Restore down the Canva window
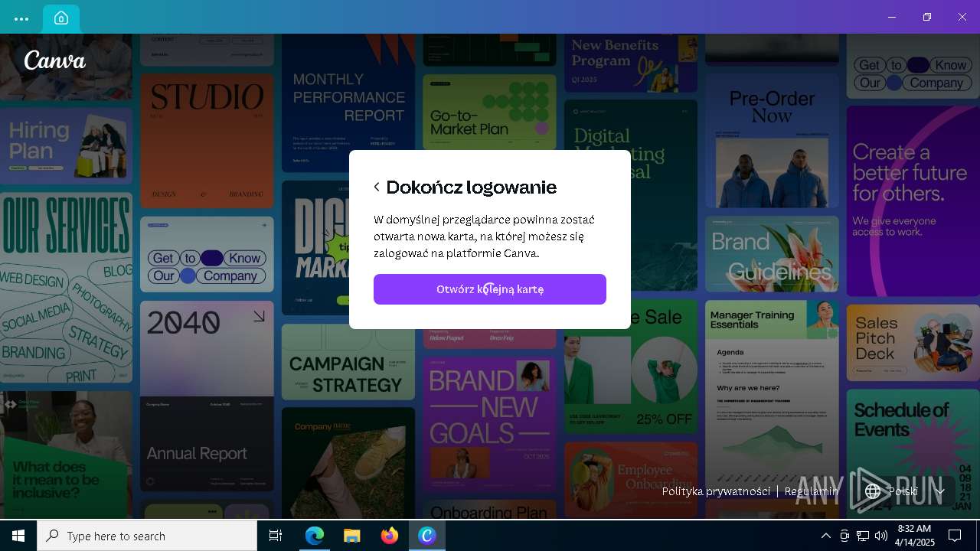Screen dimensions: 980x551 point(927,17)
